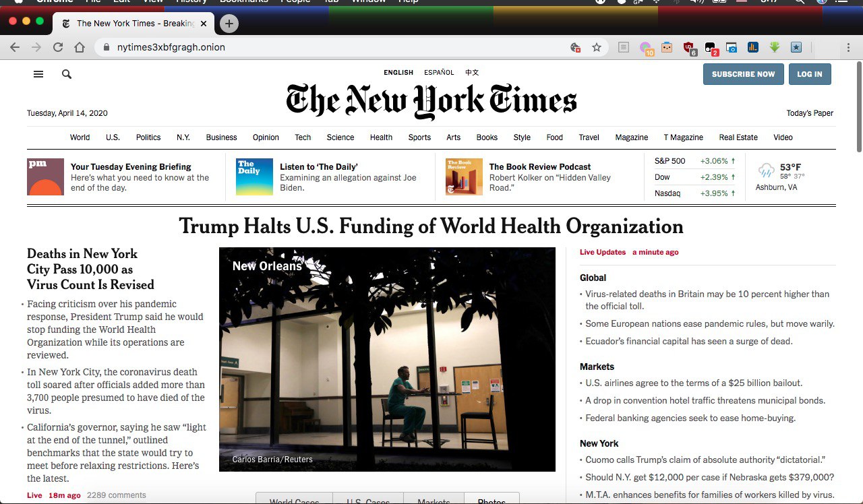Click the extension with badge 10
863x504 pixels.
(x=647, y=48)
